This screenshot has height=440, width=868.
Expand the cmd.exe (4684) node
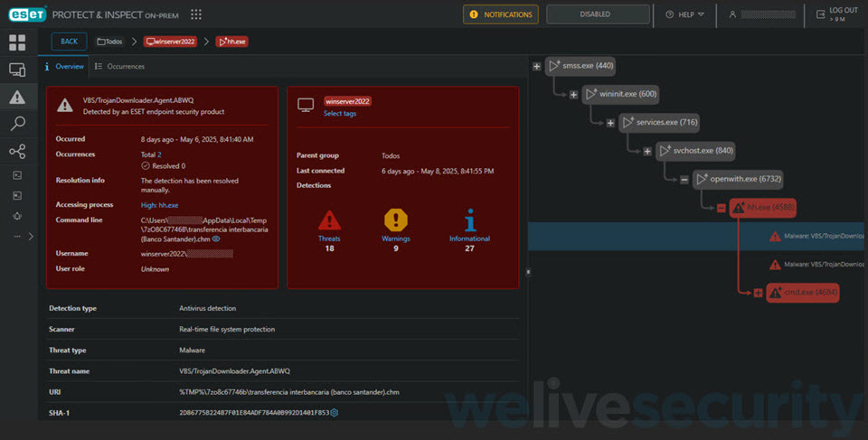758,292
